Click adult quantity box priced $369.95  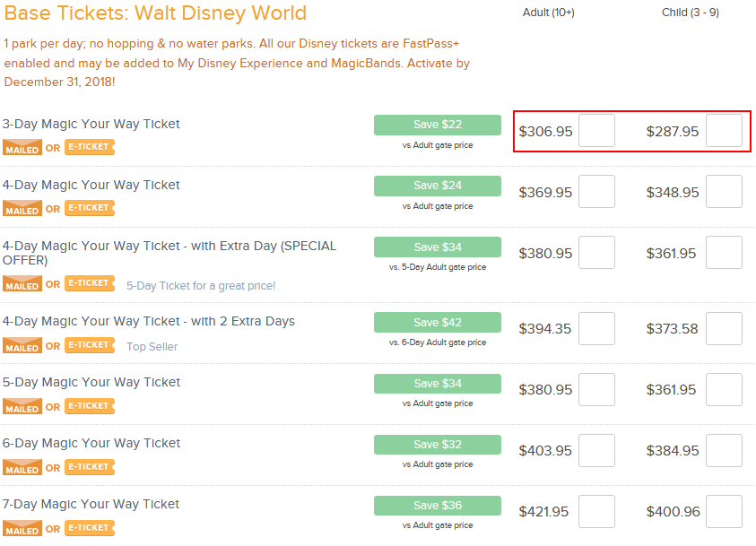(597, 191)
